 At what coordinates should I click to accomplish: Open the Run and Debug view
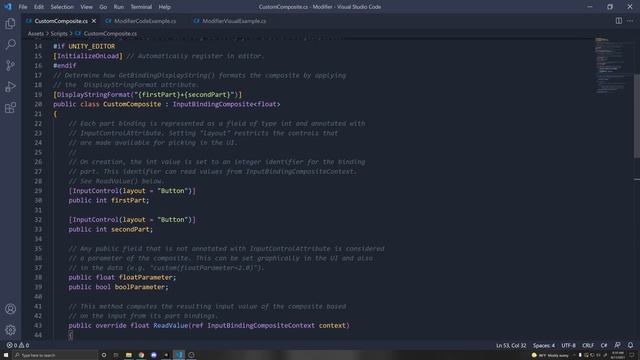coord(11,87)
